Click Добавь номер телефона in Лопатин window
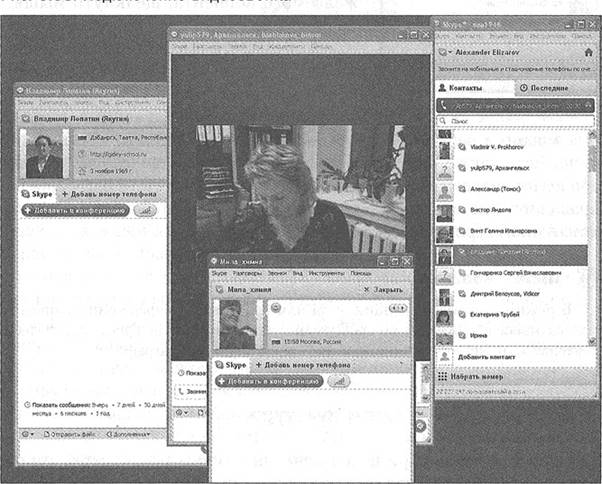Image resolution: width=602 pixels, height=484 pixels. (x=109, y=194)
